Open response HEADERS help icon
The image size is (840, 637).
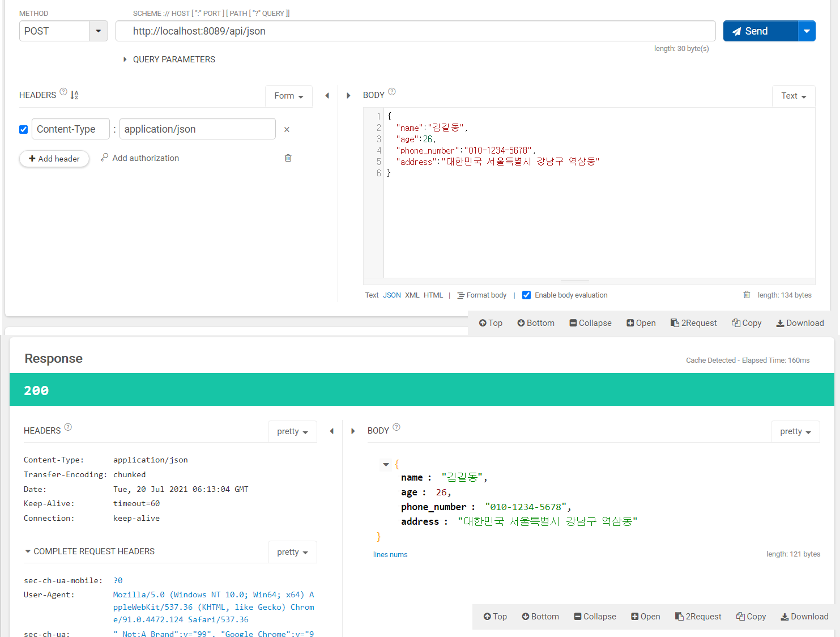[x=68, y=427]
